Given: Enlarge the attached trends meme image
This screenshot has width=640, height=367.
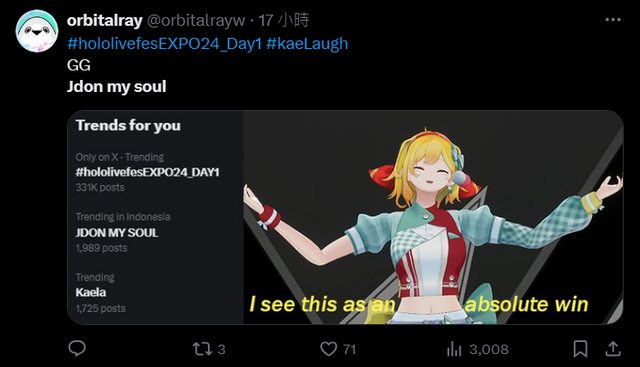Looking at the screenshot, I should [345, 217].
